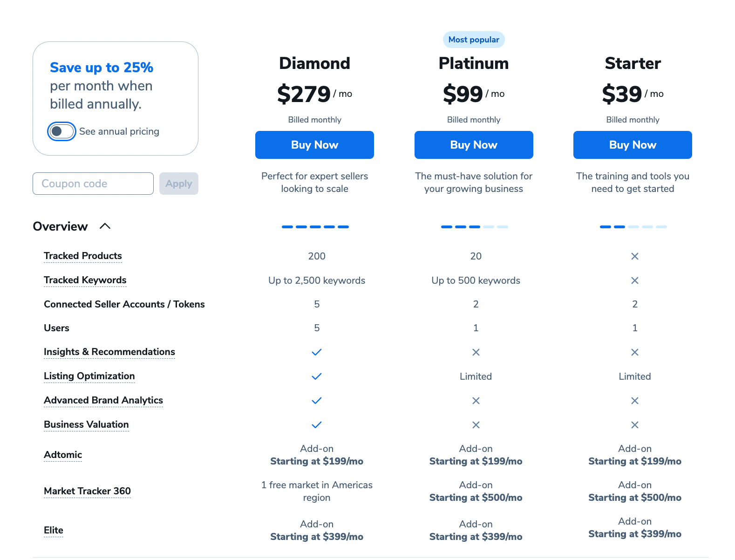Buy the Diamond plan now
Screen dimensions: 735x560
(x=314, y=145)
